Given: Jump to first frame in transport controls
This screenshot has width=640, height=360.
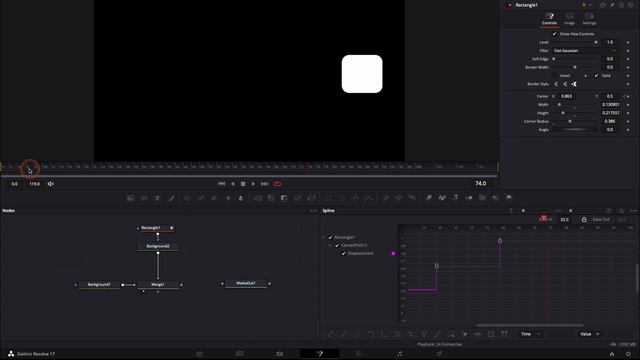Looking at the screenshot, I should 222,184.
